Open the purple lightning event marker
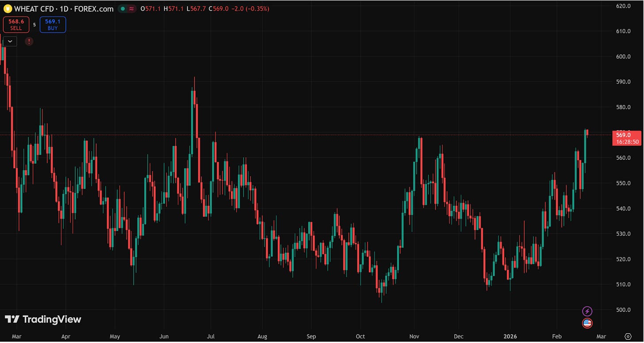644x343 pixels. (587, 311)
